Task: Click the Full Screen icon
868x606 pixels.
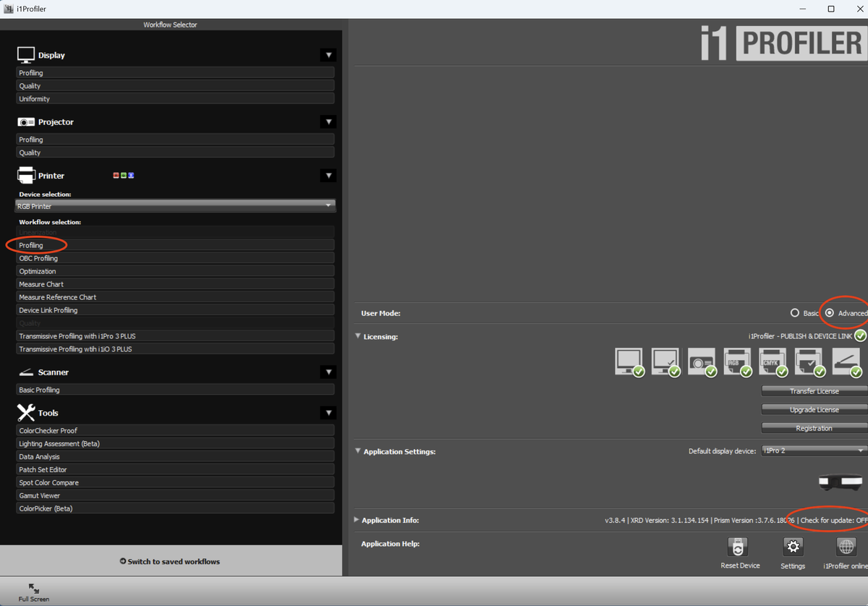Action: coord(34,589)
